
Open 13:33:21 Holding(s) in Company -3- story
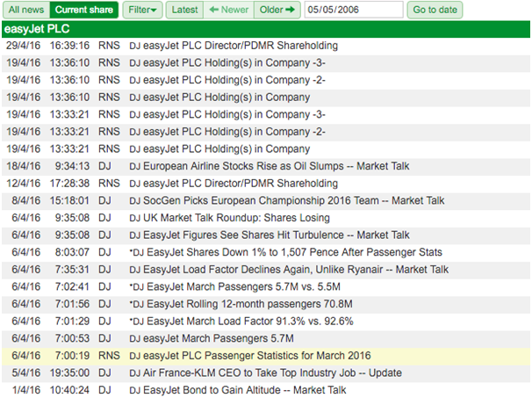click(227, 114)
